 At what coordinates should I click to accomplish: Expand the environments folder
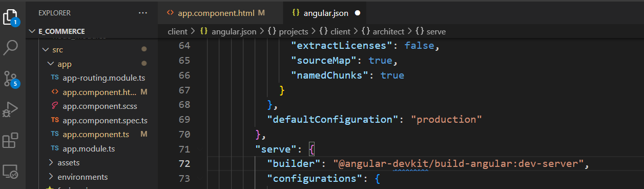(x=50, y=177)
